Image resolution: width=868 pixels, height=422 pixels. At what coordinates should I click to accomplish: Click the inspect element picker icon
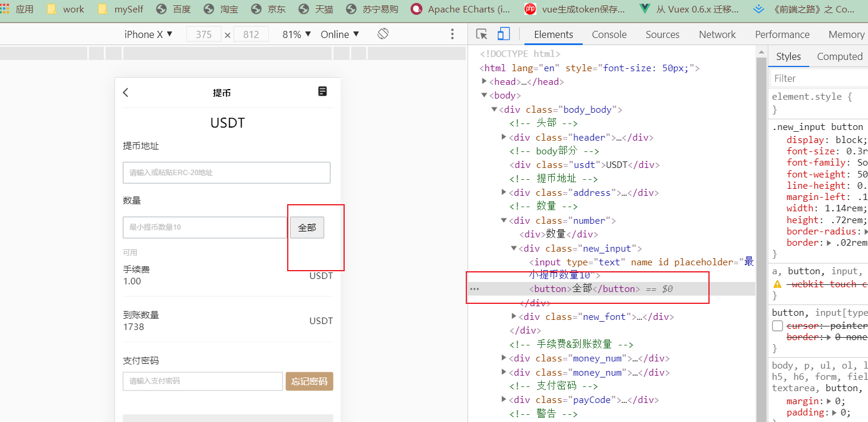[482, 34]
